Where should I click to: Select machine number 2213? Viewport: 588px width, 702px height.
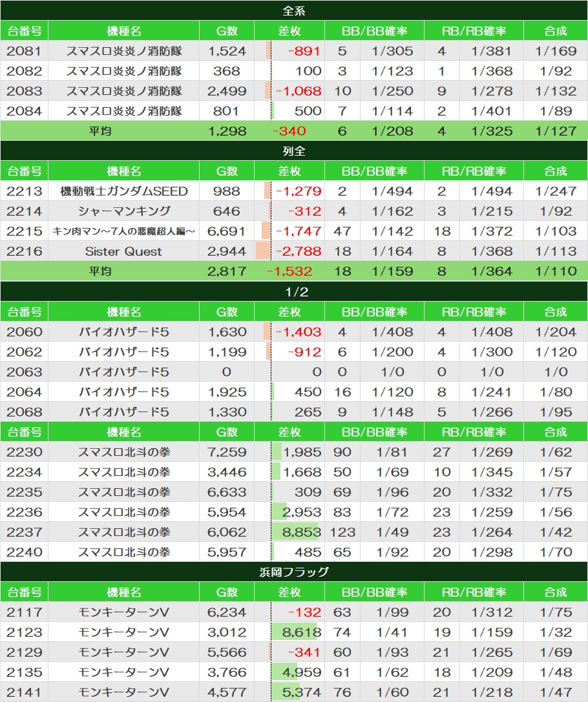(x=24, y=191)
